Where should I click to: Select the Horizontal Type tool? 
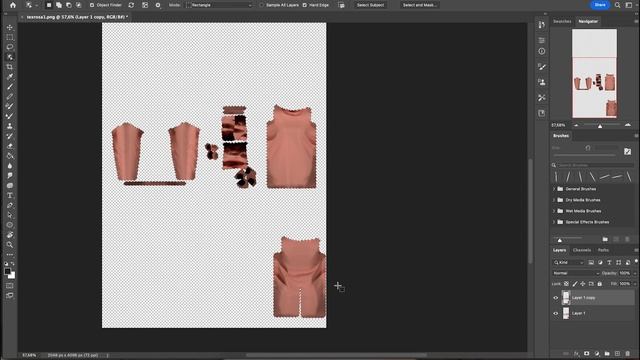click(10, 196)
